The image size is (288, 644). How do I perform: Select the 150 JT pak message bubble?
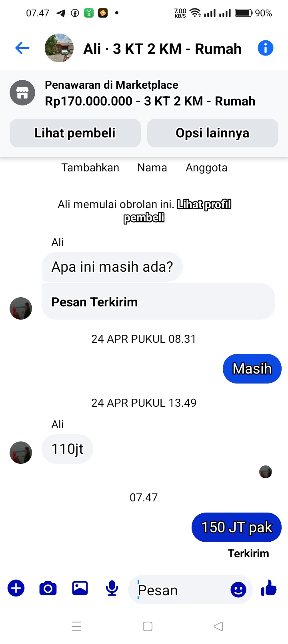pyautogui.click(x=237, y=527)
